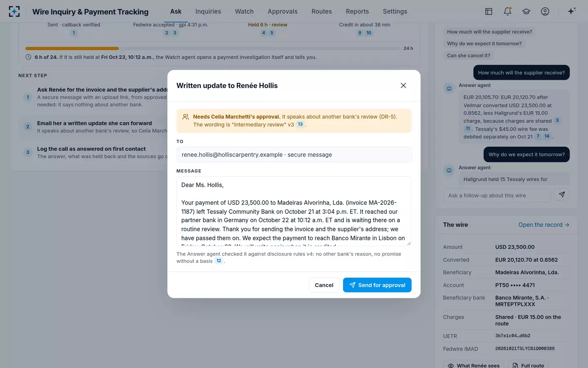Select suggestion 'How much will the supplier receive?'
The height and width of the screenshot is (368, 588).
point(490,31)
